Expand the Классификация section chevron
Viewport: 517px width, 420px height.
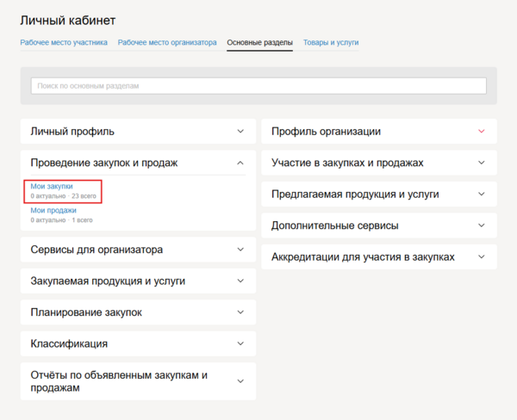(240, 343)
